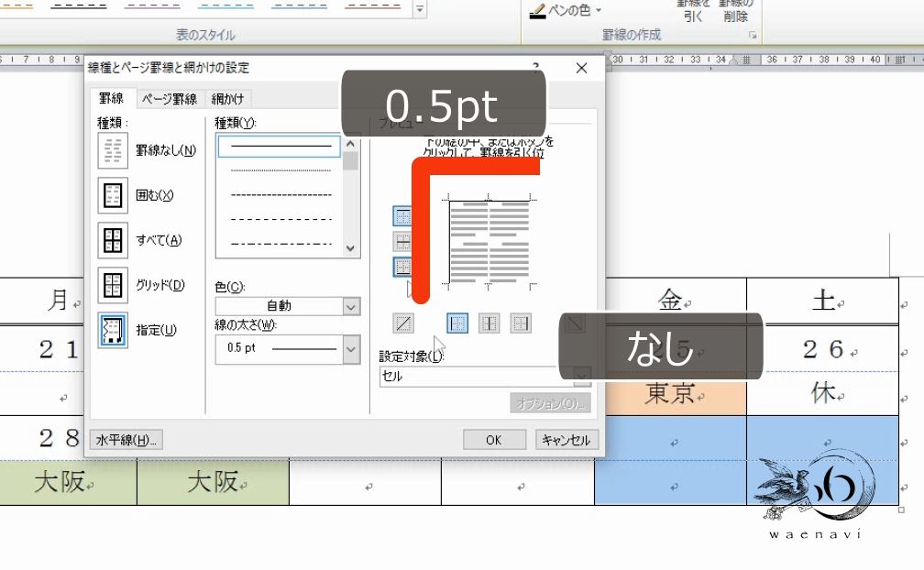Click the diagonal border button in preview
The width and height of the screenshot is (924, 570).
click(404, 323)
